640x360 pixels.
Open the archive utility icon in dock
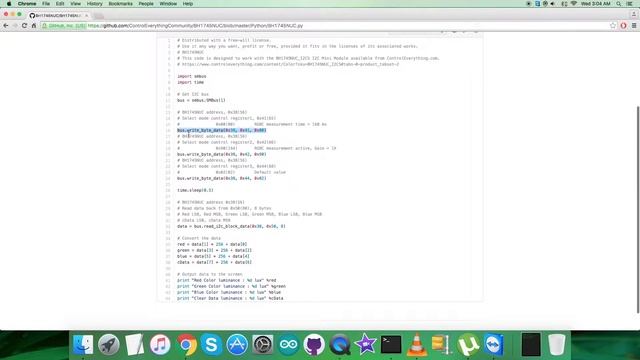441,344
